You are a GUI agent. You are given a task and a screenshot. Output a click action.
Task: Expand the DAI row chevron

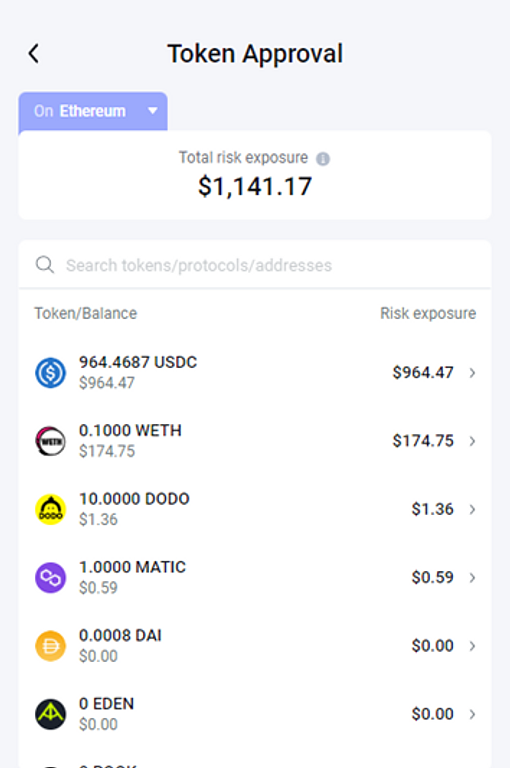[472, 646]
